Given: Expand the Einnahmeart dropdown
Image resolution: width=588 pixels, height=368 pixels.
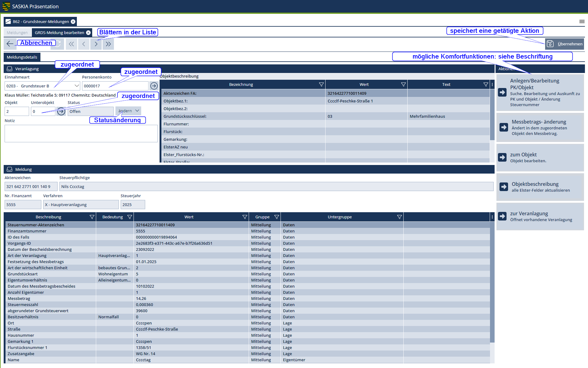Looking at the screenshot, I should coord(77,86).
